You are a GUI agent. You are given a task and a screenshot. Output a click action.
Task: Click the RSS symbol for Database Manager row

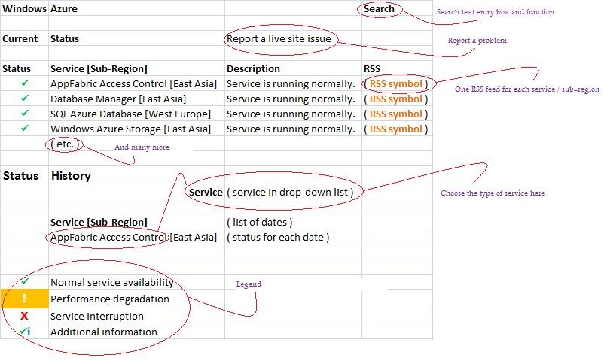(x=395, y=99)
